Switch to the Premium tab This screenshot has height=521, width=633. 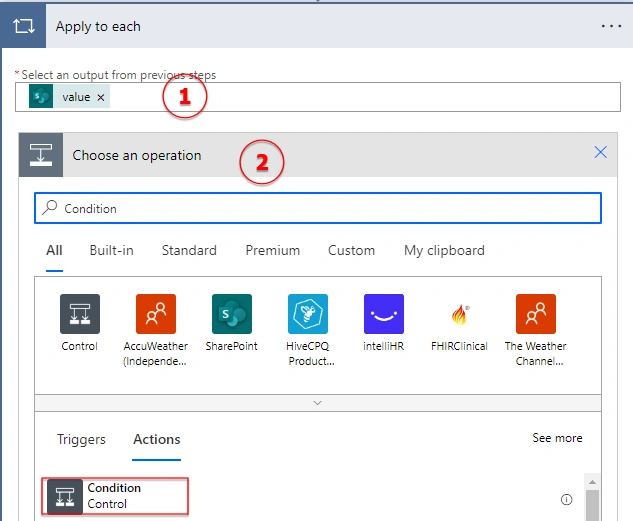coord(272,250)
